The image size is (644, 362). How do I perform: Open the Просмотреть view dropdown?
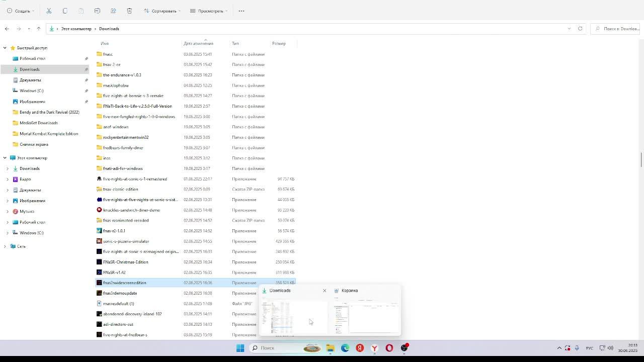(209, 11)
